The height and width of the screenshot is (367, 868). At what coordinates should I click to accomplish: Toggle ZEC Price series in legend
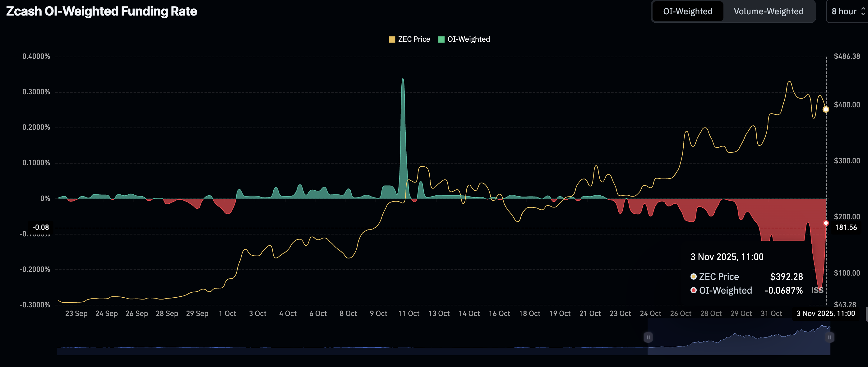pos(414,39)
